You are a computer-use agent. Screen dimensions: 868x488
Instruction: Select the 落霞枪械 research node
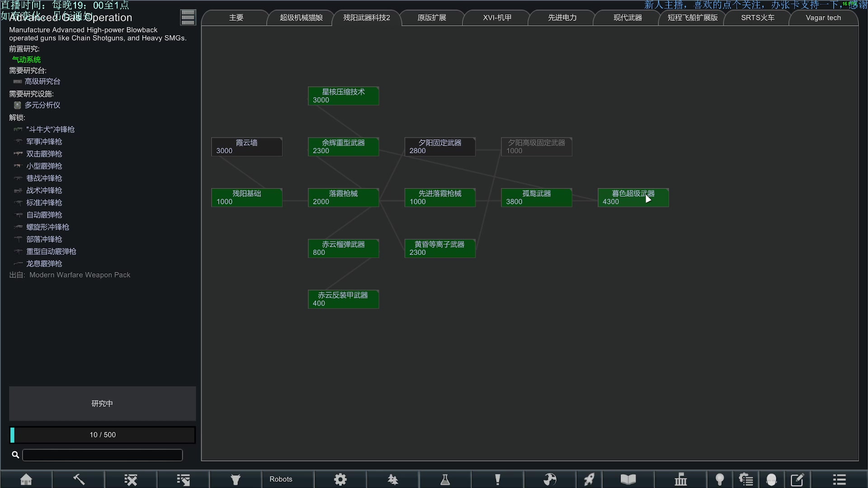click(x=344, y=197)
